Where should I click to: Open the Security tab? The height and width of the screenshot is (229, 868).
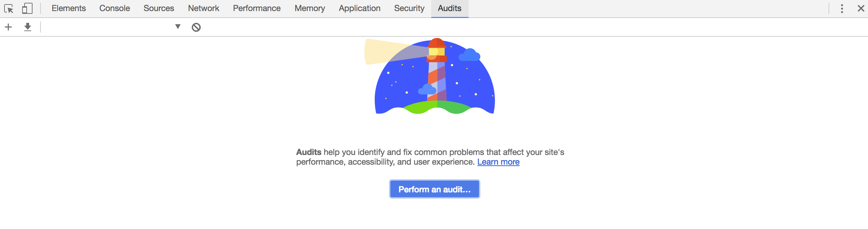[x=409, y=8]
